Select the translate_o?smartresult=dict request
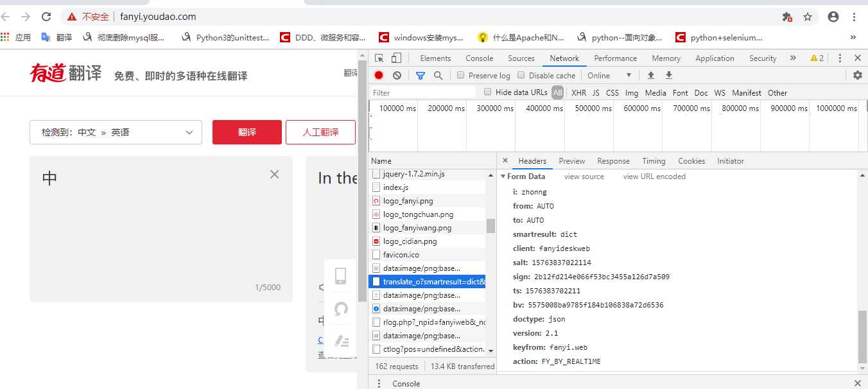 [428, 281]
